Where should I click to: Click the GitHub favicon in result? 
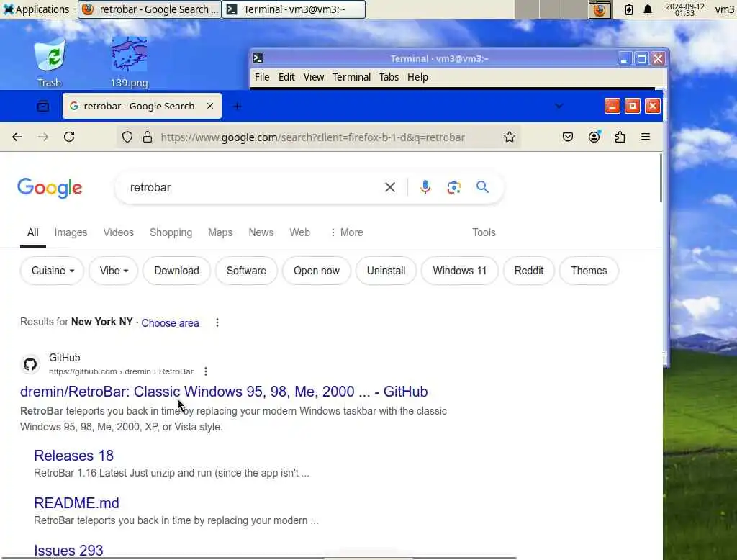tap(30, 364)
